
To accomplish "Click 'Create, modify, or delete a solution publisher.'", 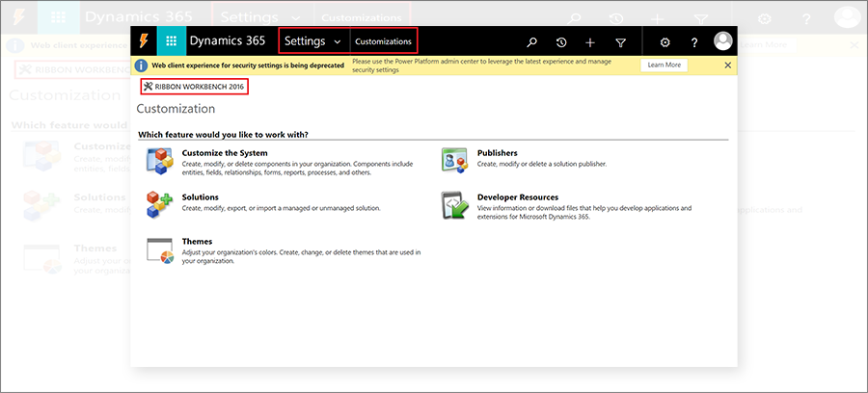I will 542,164.
